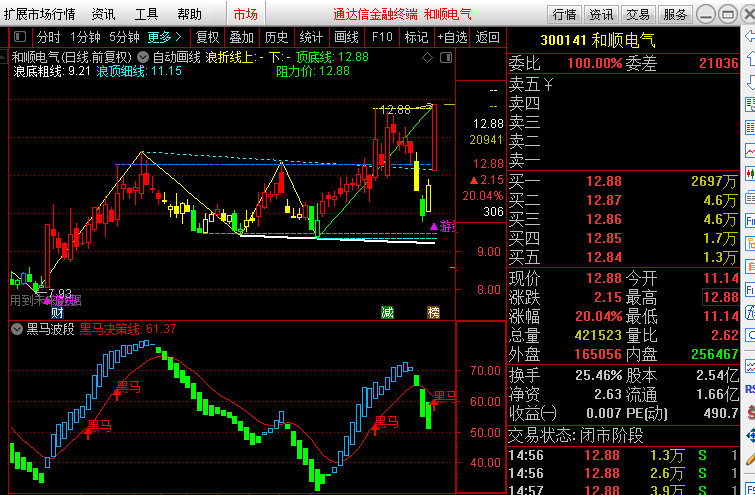Click the RSI icon in the right sidebar
The image size is (755, 495).
pos(750,389)
